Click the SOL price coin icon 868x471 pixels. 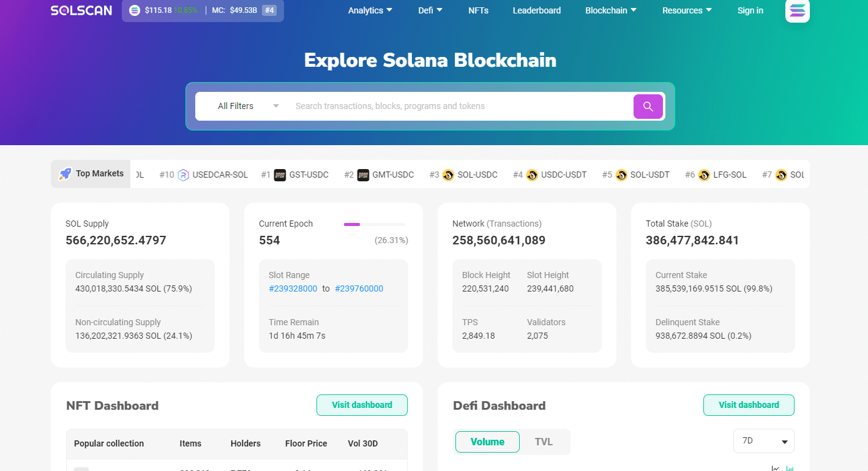(135, 10)
